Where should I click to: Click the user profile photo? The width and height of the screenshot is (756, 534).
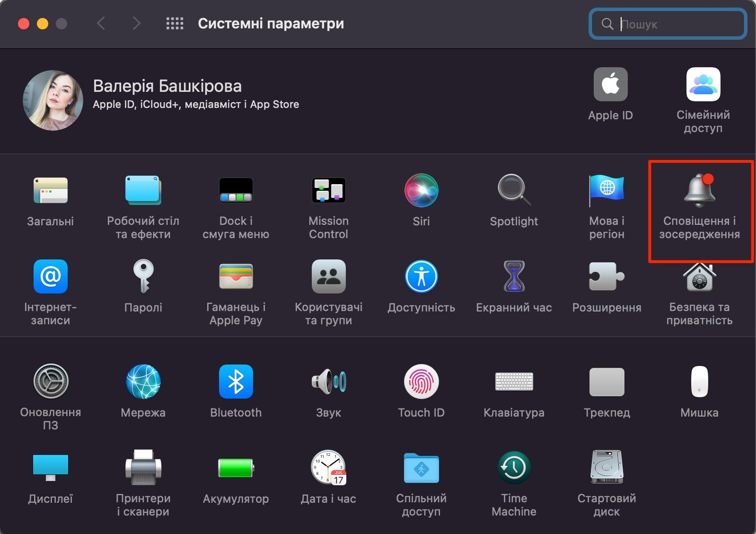(53, 100)
